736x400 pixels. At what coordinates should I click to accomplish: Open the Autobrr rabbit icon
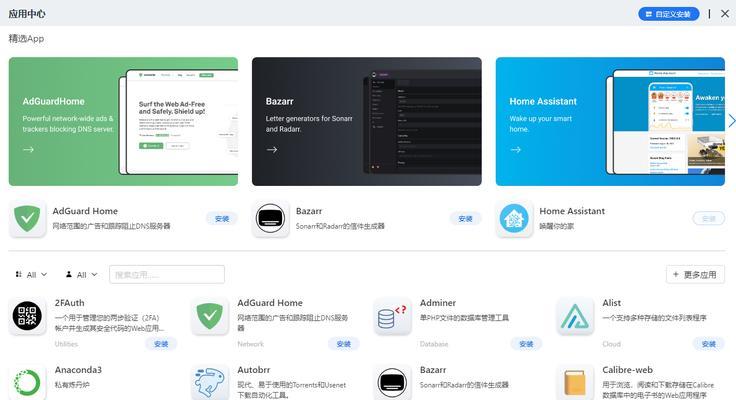(x=210, y=382)
